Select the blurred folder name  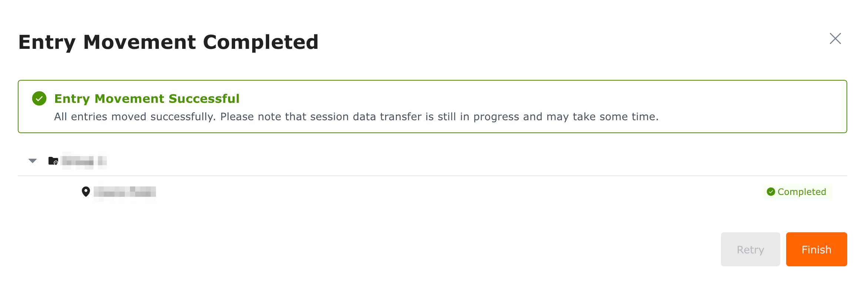pos(84,161)
